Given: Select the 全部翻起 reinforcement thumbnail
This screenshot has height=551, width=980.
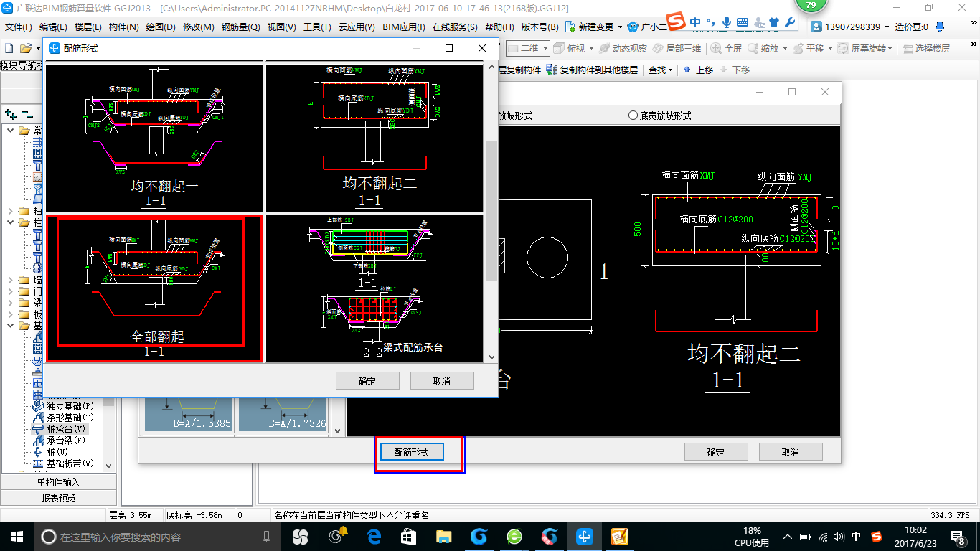Looking at the screenshot, I should click(154, 288).
